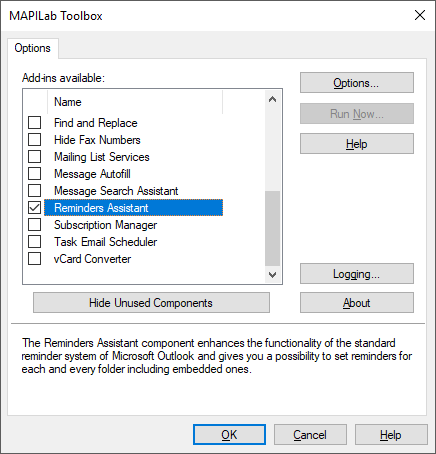Tick the Mailing List Services checkbox

pyautogui.click(x=34, y=157)
